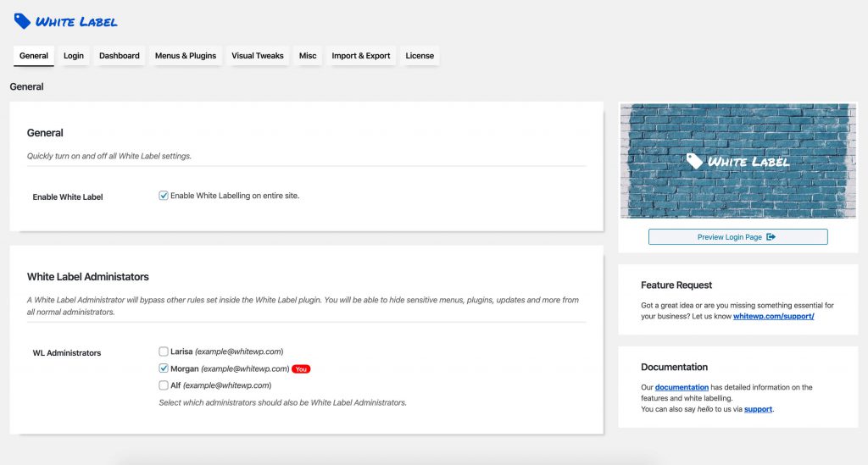This screenshot has height=465, width=868.
Task: Uncheck Morgan as White Label Administrator
Action: click(x=164, y=368)
